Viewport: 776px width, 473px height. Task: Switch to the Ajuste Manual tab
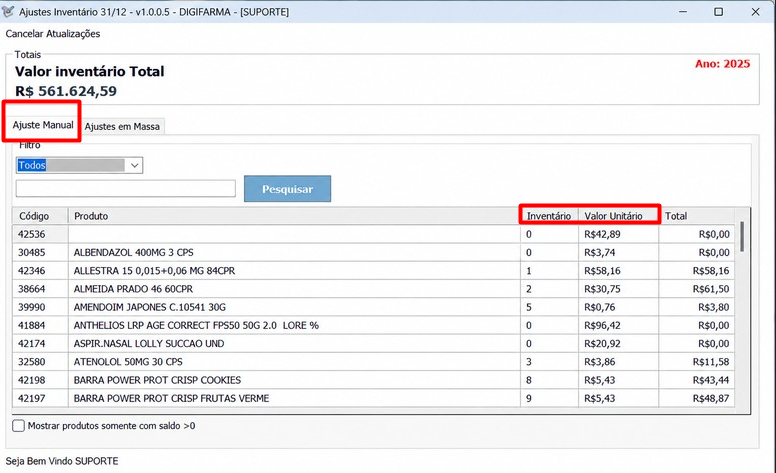point(43,125)
